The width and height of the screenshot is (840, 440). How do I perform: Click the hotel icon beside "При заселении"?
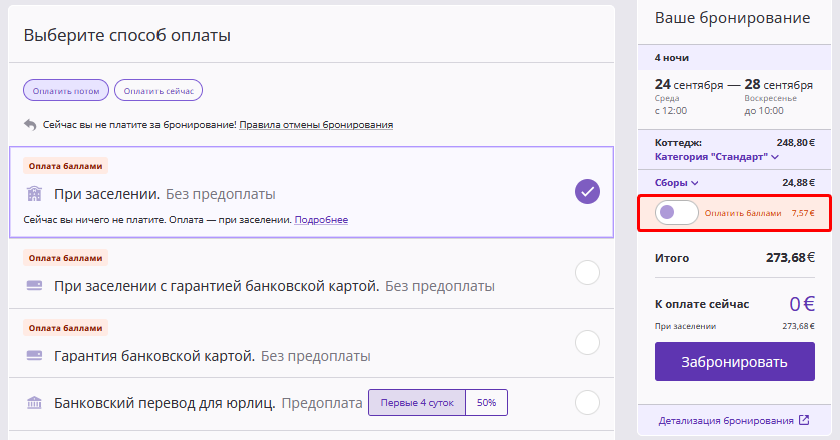[x=34, y=193]
